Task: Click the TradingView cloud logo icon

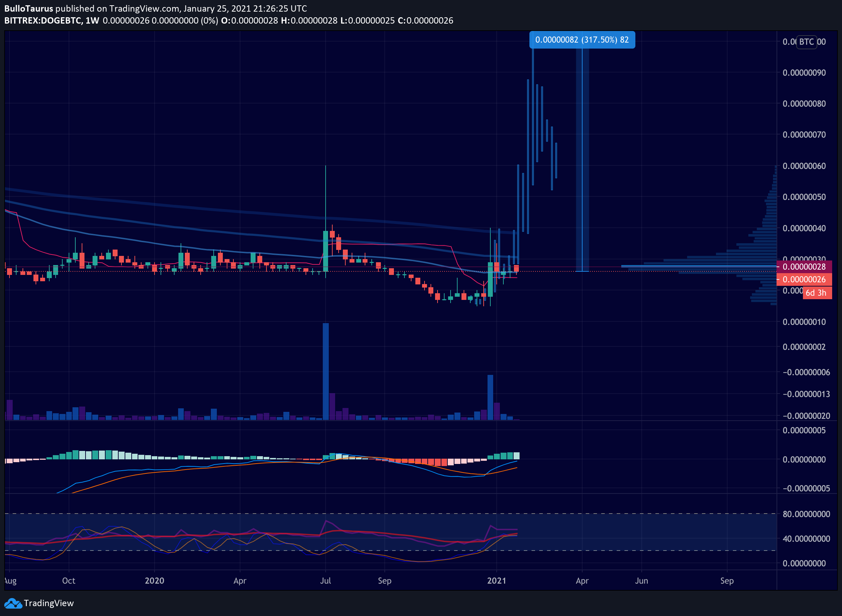Action: pyautogui.click(x=13, y=603)
